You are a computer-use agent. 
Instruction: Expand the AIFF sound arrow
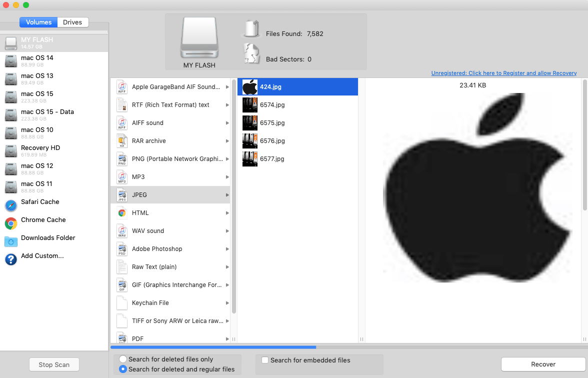coord(227,123)
